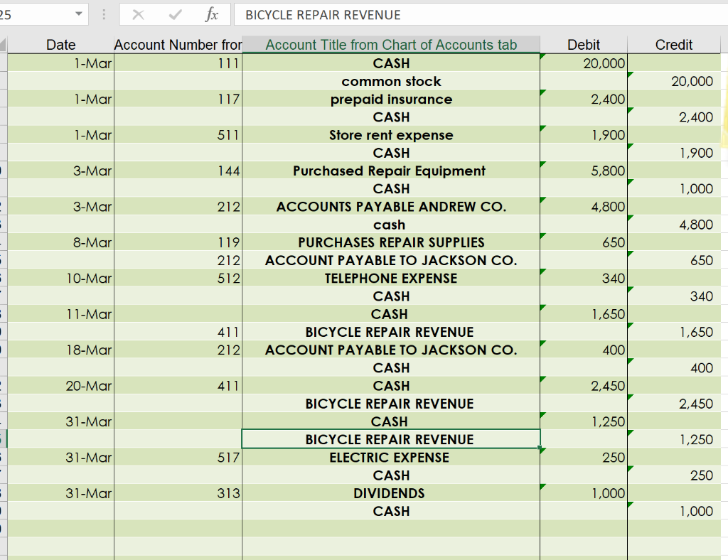Select the 8-Mar date cell
The height and width of the screenshot is (560, 728).
(60, 242)
